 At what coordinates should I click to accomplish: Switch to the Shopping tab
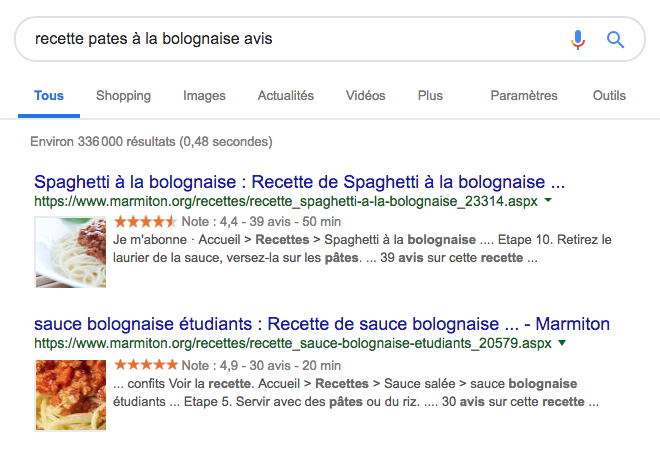tap(123, 96)
